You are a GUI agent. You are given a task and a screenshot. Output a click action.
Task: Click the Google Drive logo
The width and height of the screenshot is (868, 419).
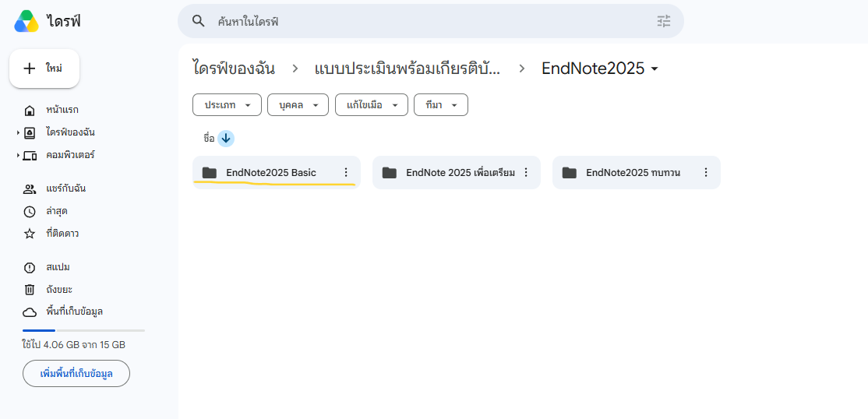[x=26, y=22]
